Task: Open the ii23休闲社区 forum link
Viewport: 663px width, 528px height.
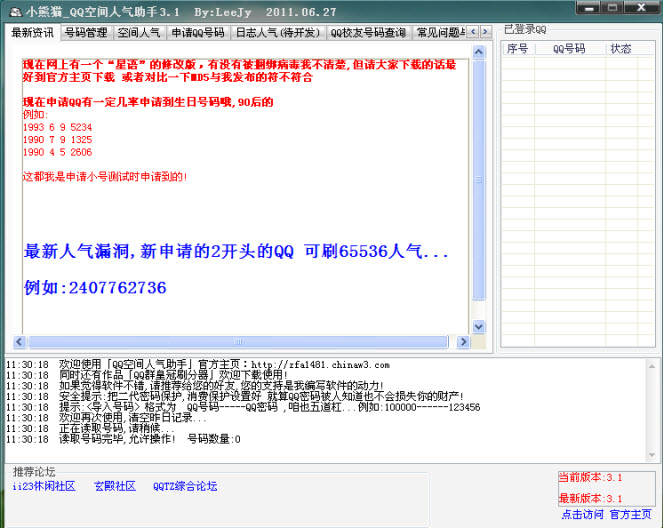Action: click(44, 486)
